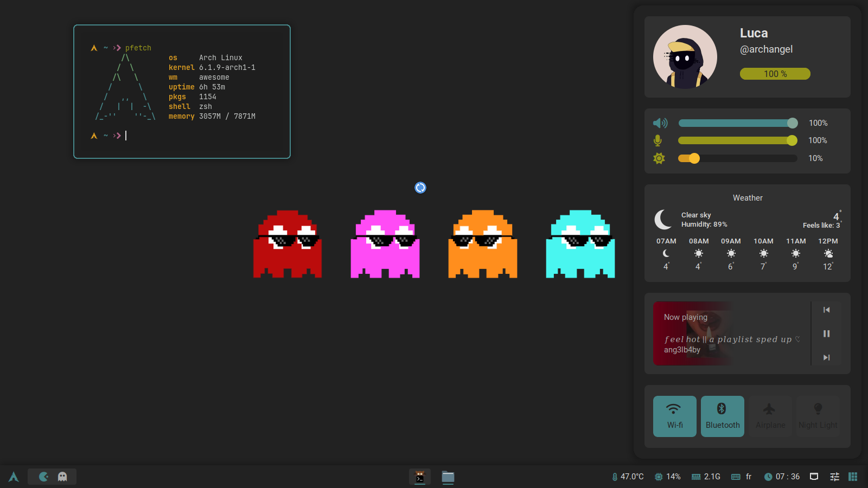
Task: Click the brightness sun icon
Action: (x=659, y=158)
